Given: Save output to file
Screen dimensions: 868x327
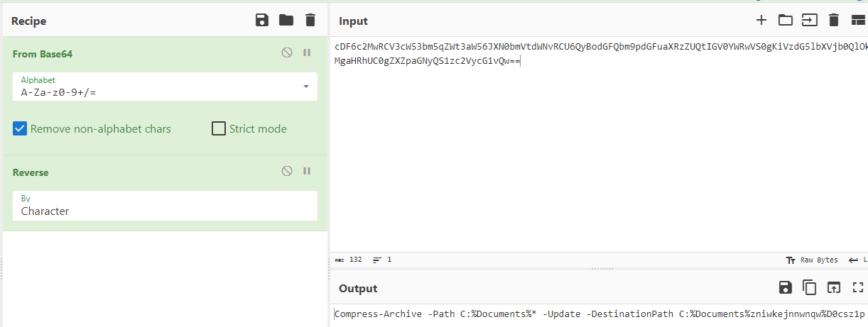Looking at the screenshot, I should coord(786,287).
